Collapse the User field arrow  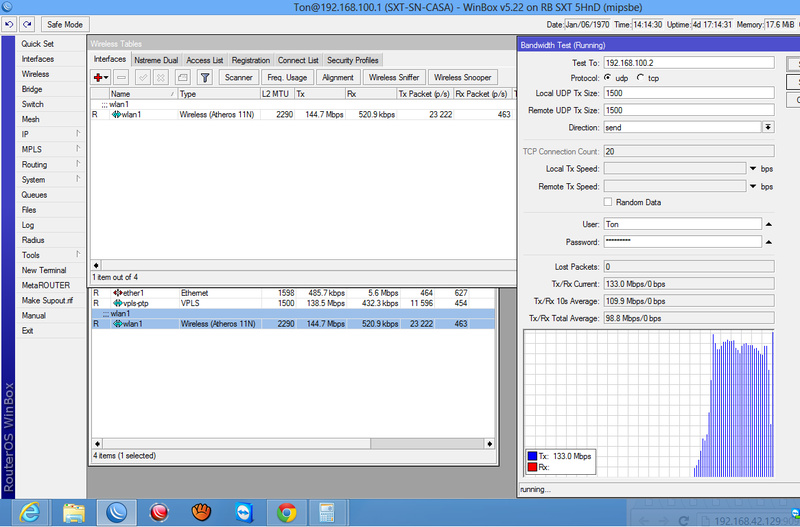click(x=769, y=224)
